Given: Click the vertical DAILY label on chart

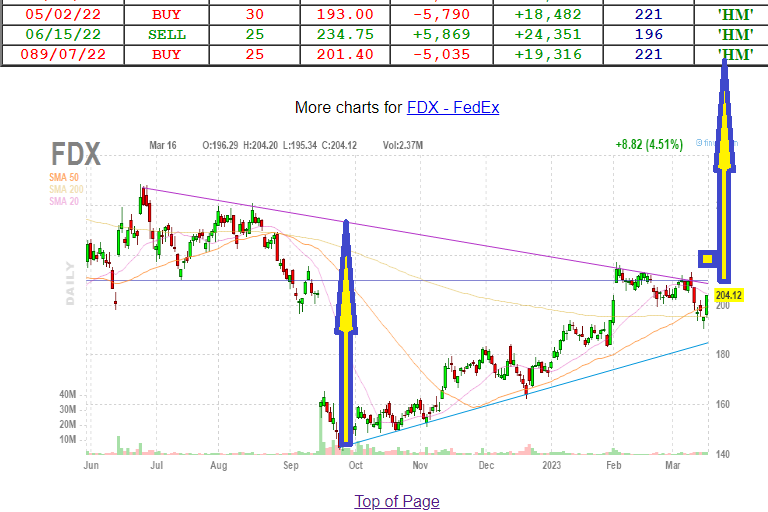Looking at the screenshot, I should click(x=70, y=283).
